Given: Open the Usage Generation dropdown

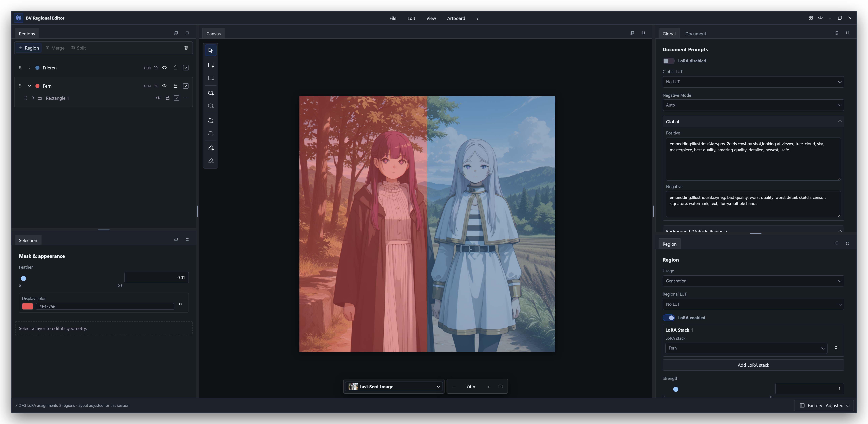Looking at the screenshot, I should coord(753,281).
